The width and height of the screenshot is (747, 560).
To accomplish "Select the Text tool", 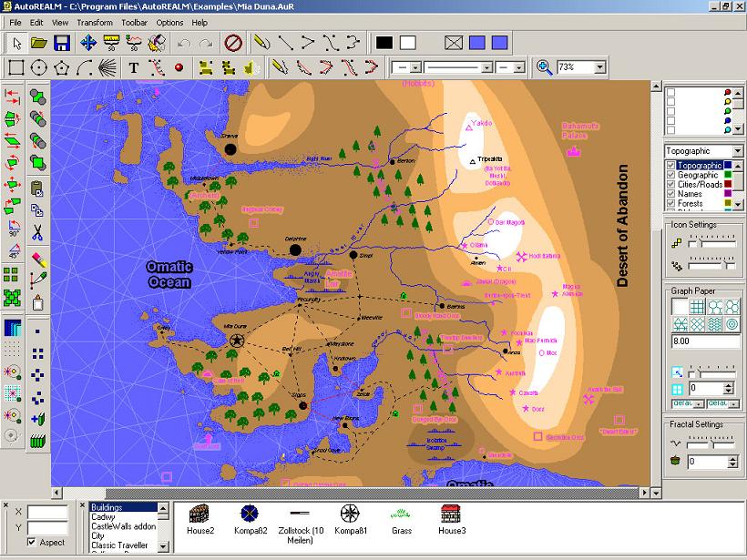I will (133, 67).
